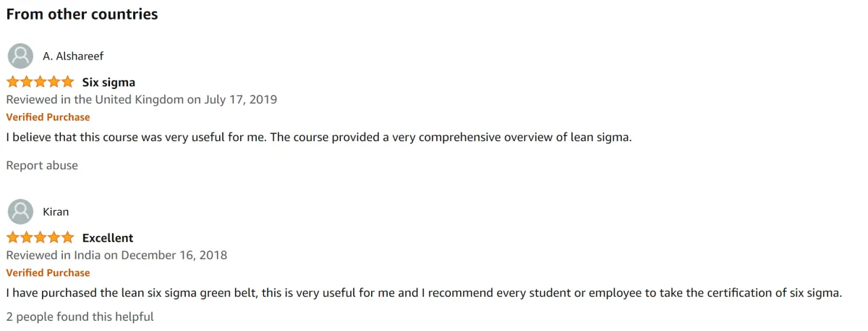This screenshot has height=331, width=868.
Task: Open the Kiran reviewer profile name
Action: [56, 211]
